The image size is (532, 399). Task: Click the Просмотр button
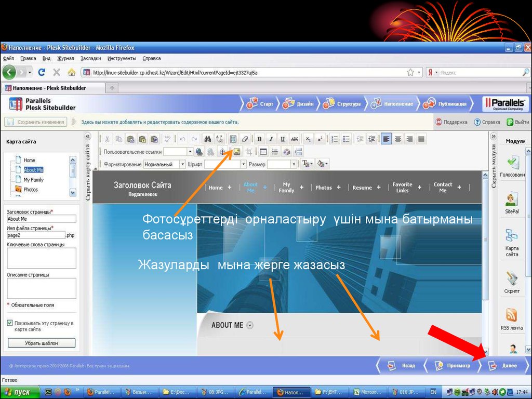453,366
